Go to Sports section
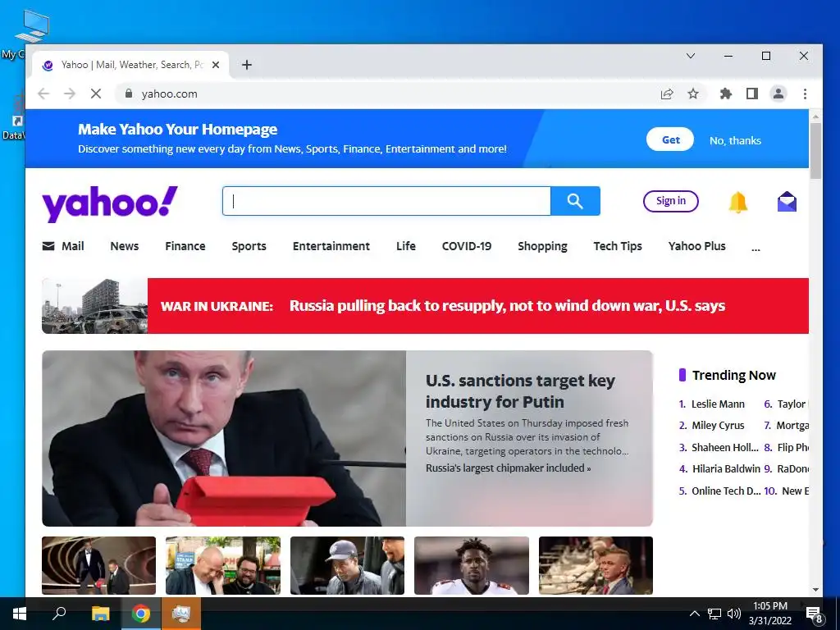 (x=249, y=246)
